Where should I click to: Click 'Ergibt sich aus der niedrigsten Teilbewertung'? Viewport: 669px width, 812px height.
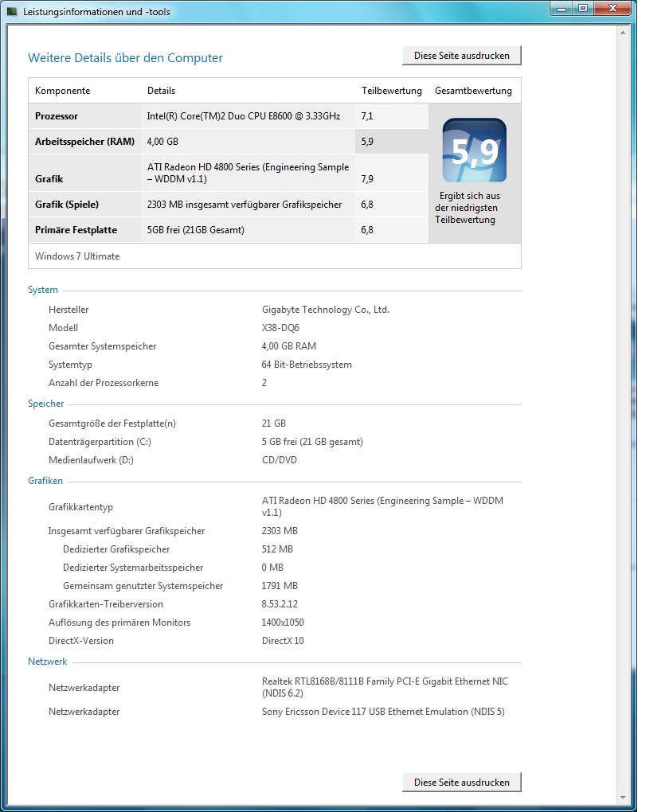(467, 208)
